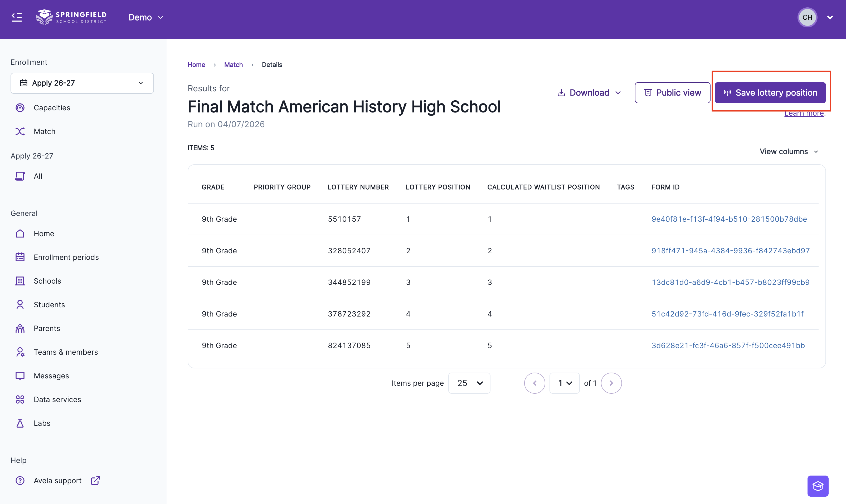This screenshot has height=504, width=846.
Task: Open the Messages chat icon
Action: [20, 375]
